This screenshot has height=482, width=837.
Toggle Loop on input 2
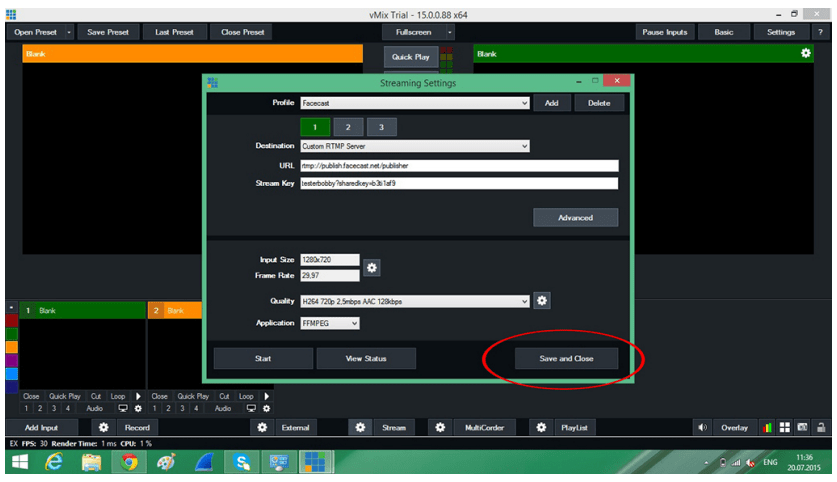click(246, 396)
